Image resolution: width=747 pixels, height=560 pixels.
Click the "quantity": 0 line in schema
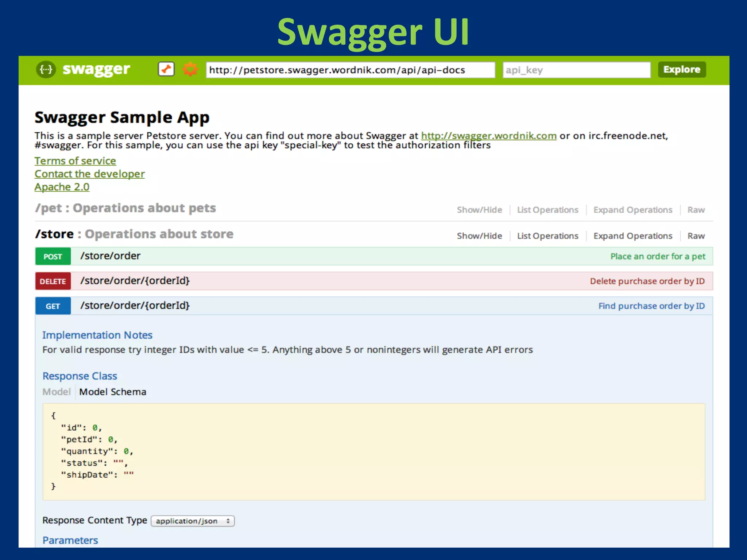[x=97, y=451]
